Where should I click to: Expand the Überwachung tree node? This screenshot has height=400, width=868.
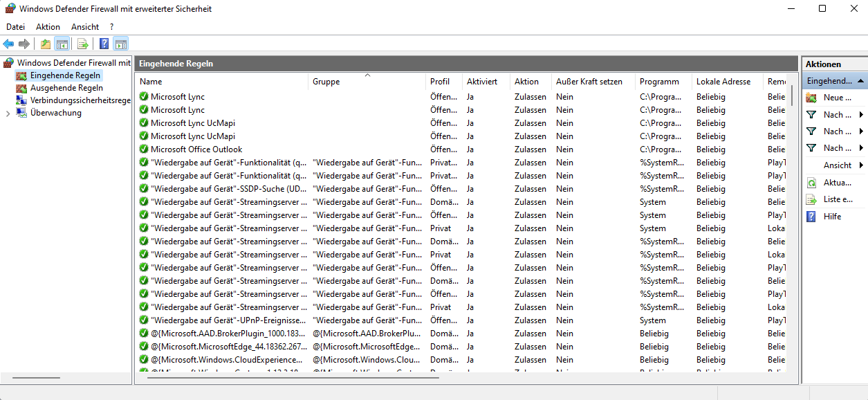8,113
